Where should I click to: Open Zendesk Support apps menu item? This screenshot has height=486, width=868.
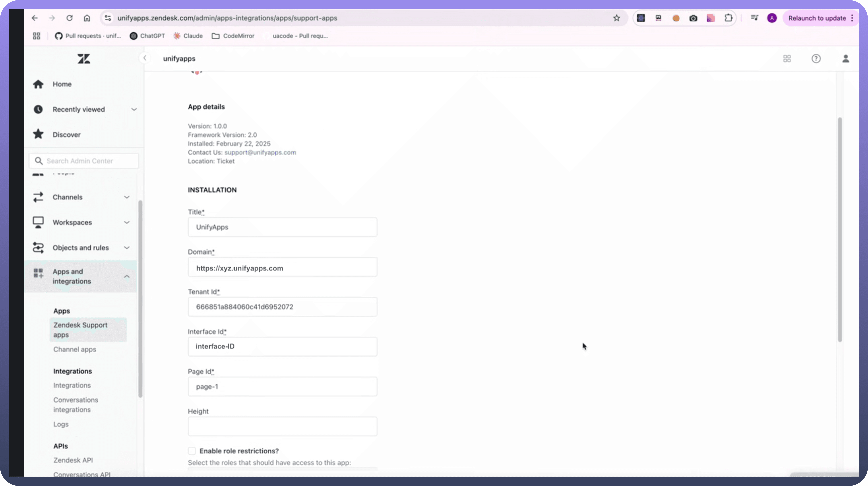(88, 330)
